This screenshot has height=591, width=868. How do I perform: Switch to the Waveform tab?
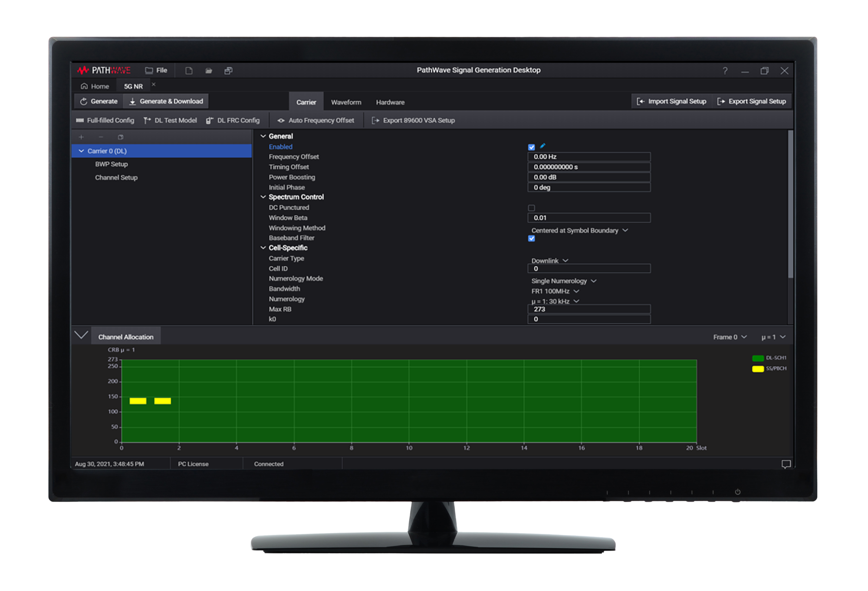click(346, 102)
